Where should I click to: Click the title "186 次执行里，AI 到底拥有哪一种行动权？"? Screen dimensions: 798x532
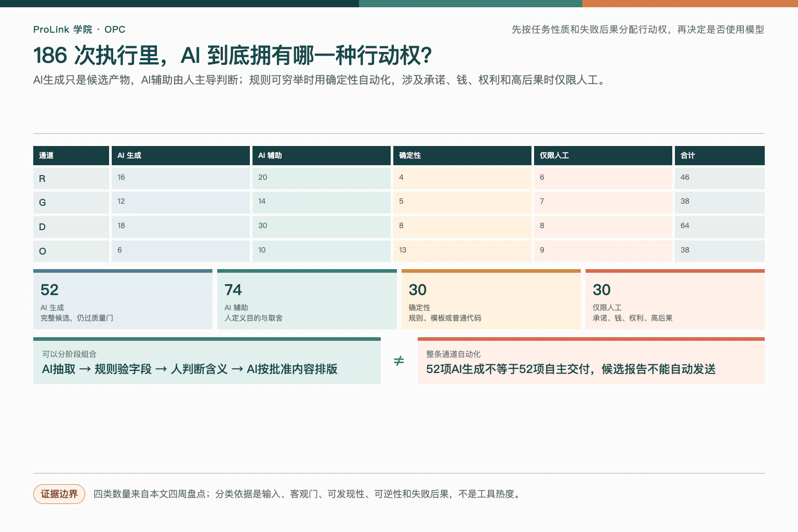click(x=232, y=56)
